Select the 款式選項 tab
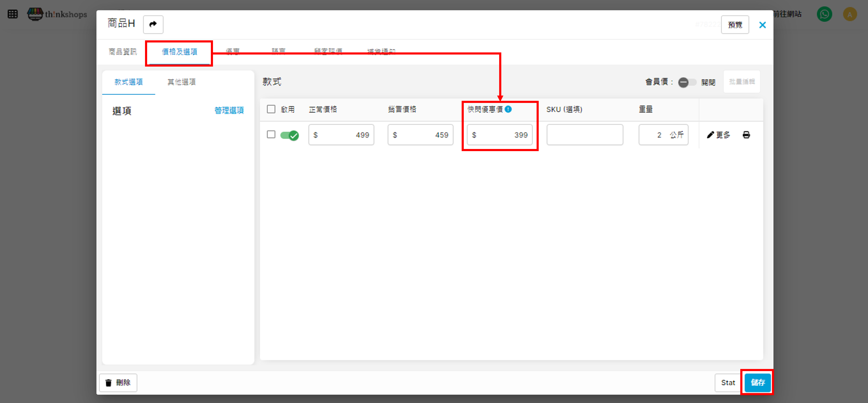 128,82
